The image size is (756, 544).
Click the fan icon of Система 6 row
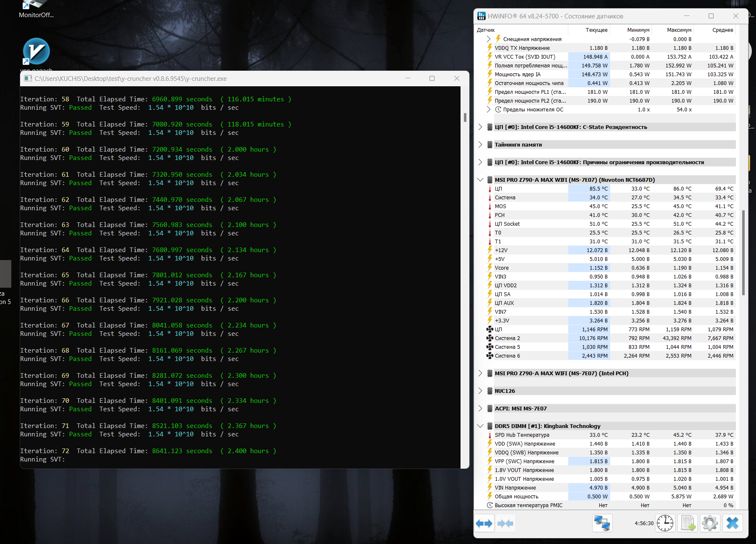tap(489, 356)
